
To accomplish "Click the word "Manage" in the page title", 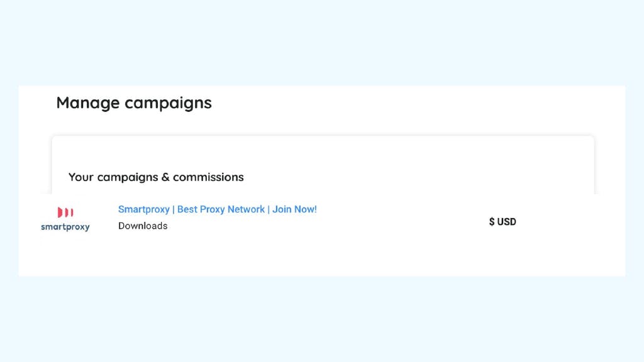I will [x=88, y=102].
